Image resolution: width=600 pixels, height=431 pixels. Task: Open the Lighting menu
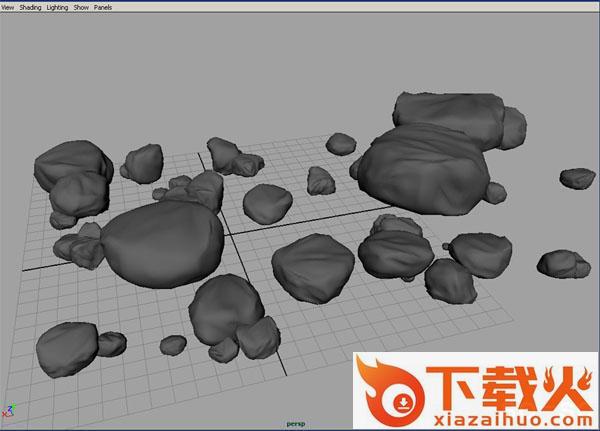pyautogui.click(x=57, y=7)
